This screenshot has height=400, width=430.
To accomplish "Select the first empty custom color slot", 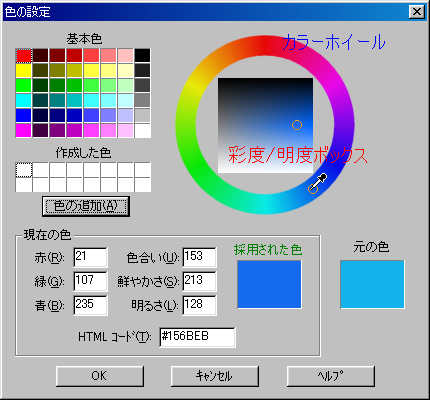I will click(24, 170).
